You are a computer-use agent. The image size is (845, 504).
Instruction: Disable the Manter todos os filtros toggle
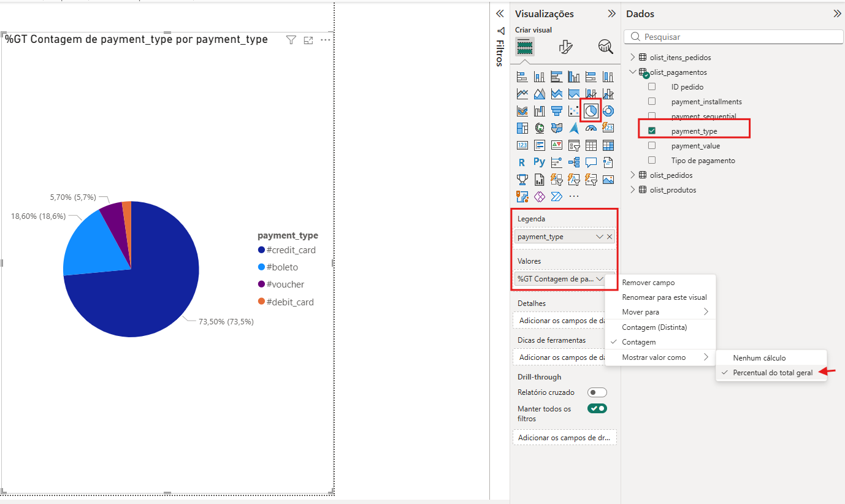click(x=596, y=408)
